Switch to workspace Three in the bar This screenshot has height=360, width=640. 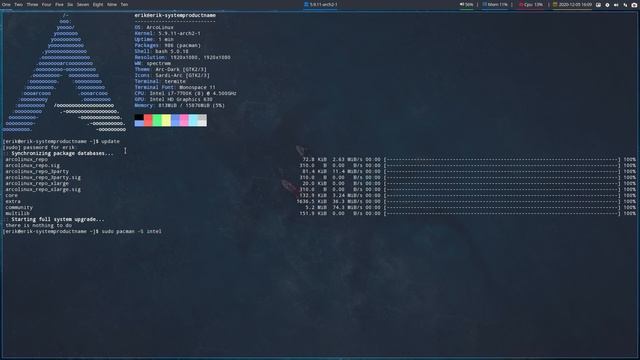click(32, 4)
